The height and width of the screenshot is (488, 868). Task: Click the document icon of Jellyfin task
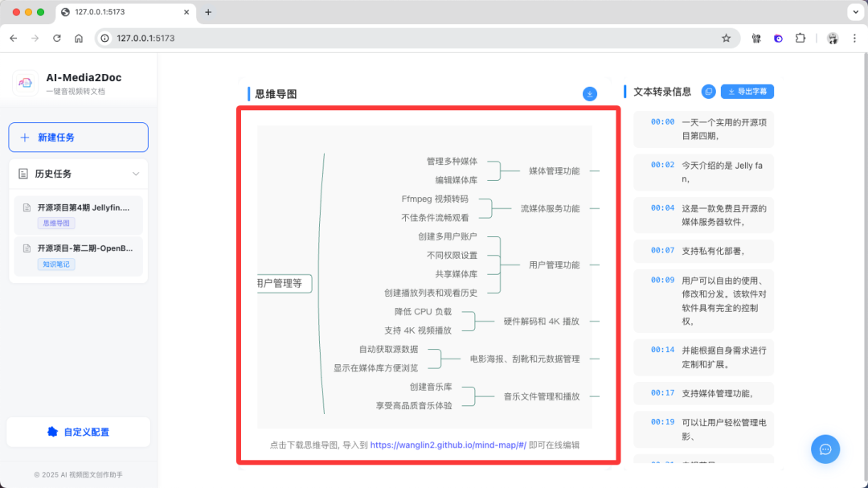coord(27,207)
